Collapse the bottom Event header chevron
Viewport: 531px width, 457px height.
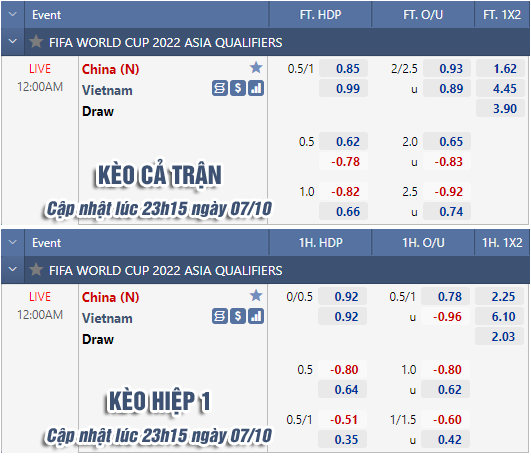[x=13, y=243]
